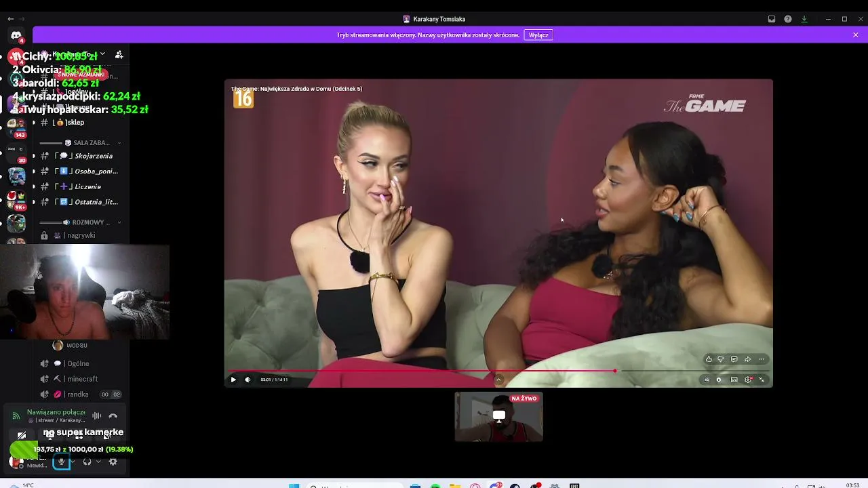Click the Wyłącz button in streamer mode banner
The width and height of the screenshot is (868, 488).
[x=538, y=35]
